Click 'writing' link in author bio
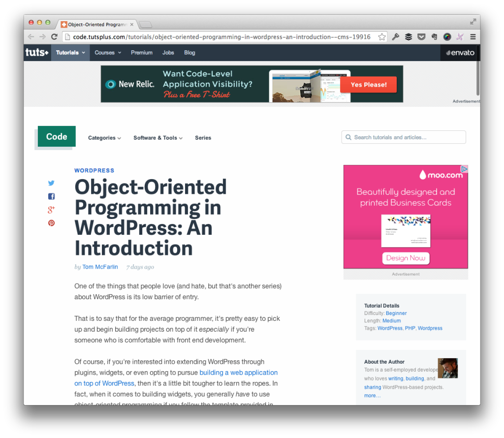This screenshot has width=504, height=438. tap(395, 378)
